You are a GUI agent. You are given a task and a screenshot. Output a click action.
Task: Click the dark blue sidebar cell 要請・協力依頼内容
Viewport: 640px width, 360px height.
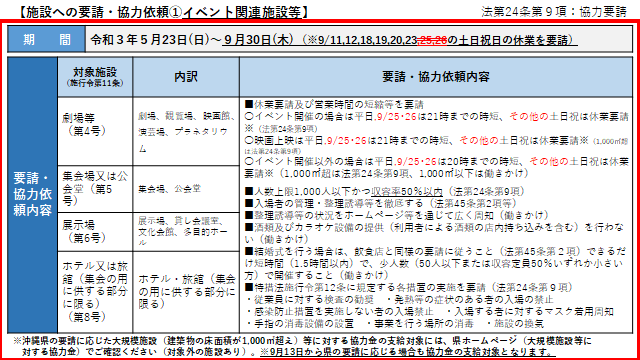coord(33,195)
